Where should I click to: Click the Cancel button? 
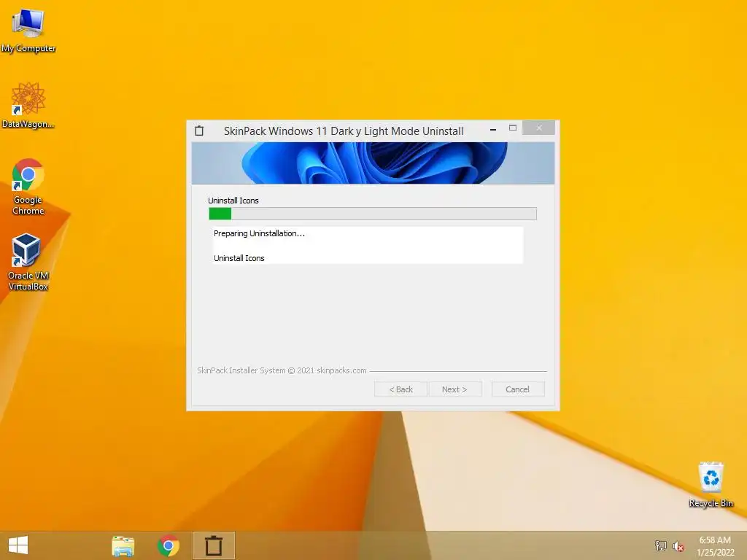click(517, 389)
